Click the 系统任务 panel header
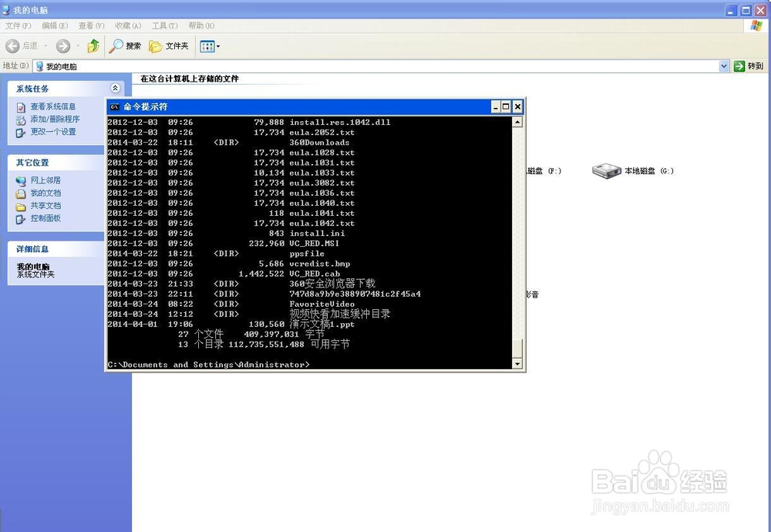 tap(66, 89)
